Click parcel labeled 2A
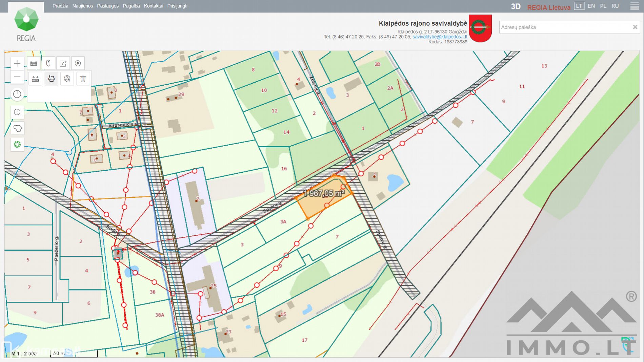Screen dimensions: 644x362 tap(390, 88)
